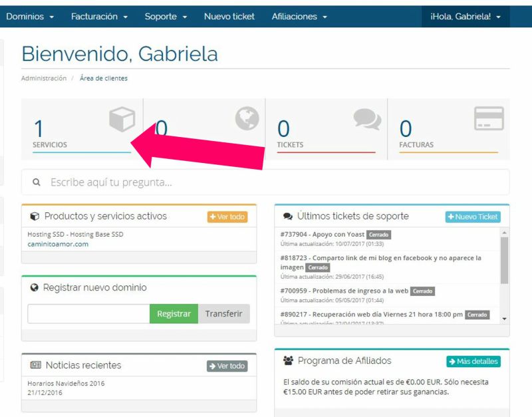Viewport: 532px width, 417px height.
Task: Click tickets list scrollbar down arrow
Action: click(505, 319)
